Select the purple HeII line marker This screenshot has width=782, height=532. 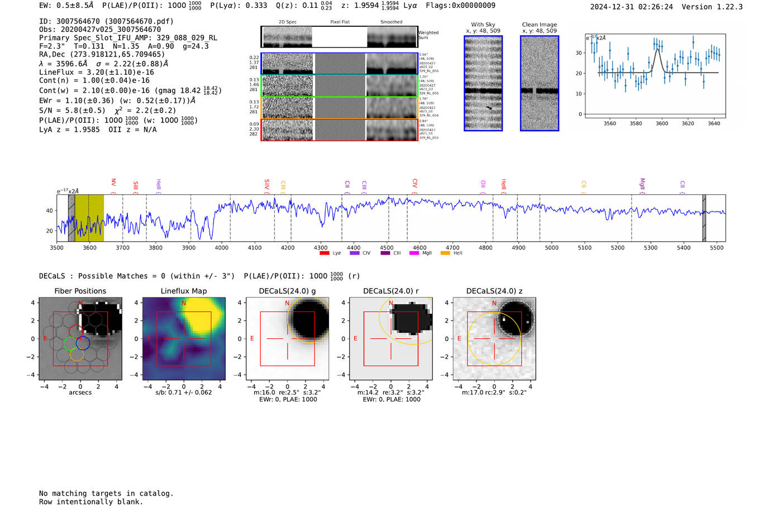click(159, 186)
